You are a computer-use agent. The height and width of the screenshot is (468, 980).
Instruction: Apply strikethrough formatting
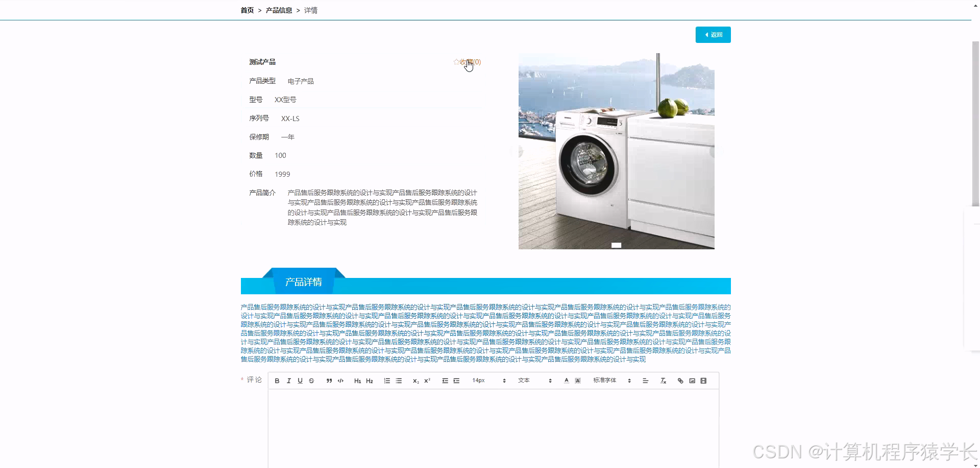click(x=311, y=381)
